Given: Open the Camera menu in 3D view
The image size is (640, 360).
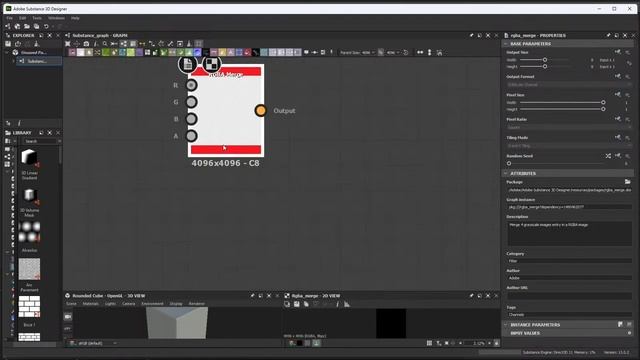Looking at the screenshot, I should [x=129, y=304].
